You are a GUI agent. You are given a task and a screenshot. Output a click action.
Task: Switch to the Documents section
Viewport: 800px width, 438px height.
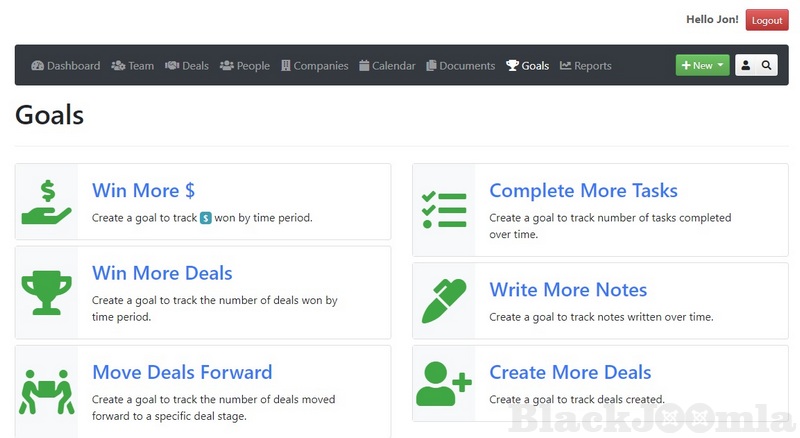point(461,66)
